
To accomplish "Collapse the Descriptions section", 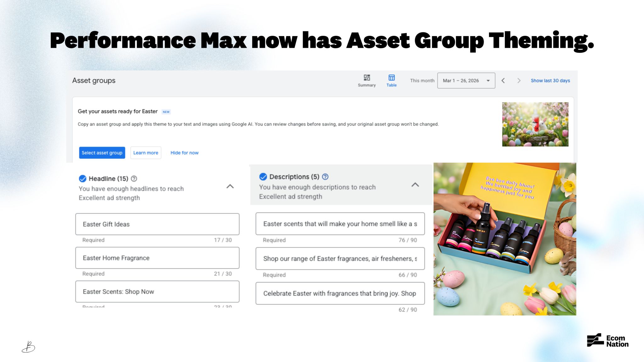I will 416,185.
